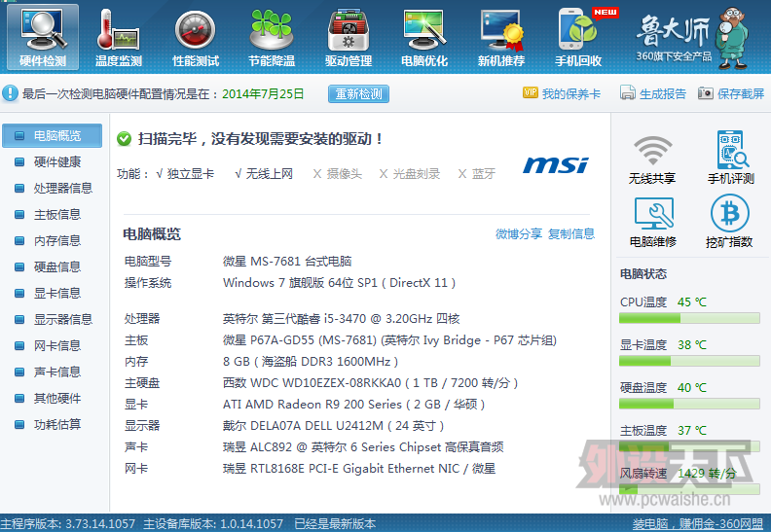Click the 硬盘温度 progress bar
The height and width of the screenshot is (532, 771).
689,404
